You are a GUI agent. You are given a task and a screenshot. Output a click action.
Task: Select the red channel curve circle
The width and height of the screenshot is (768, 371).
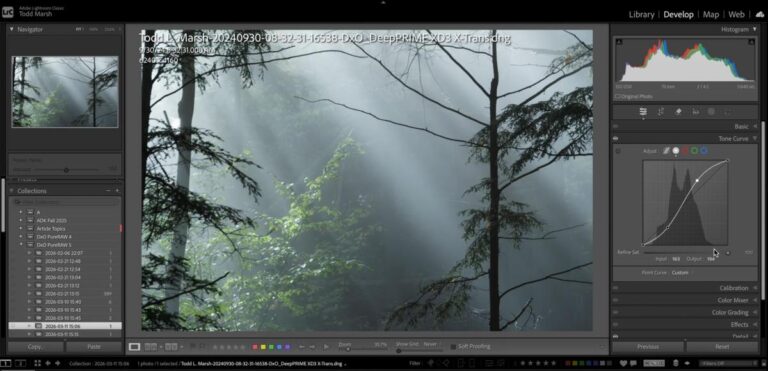pos(685,151)
